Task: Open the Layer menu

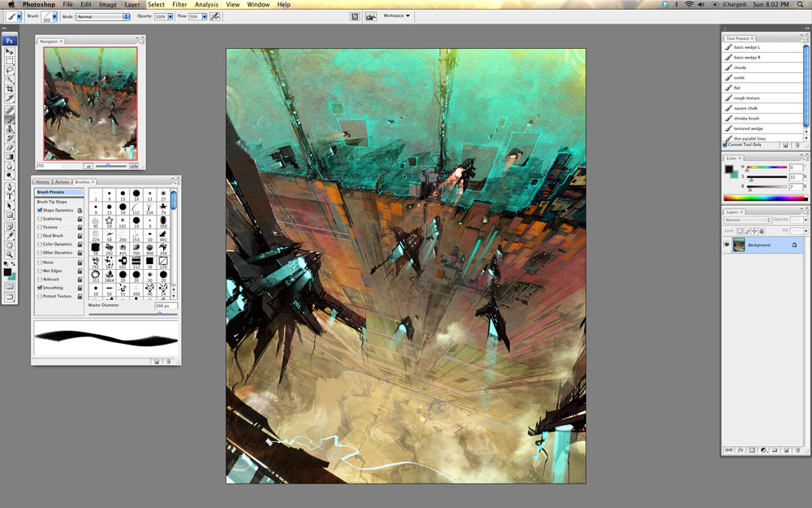Action: tap(132, 4)
